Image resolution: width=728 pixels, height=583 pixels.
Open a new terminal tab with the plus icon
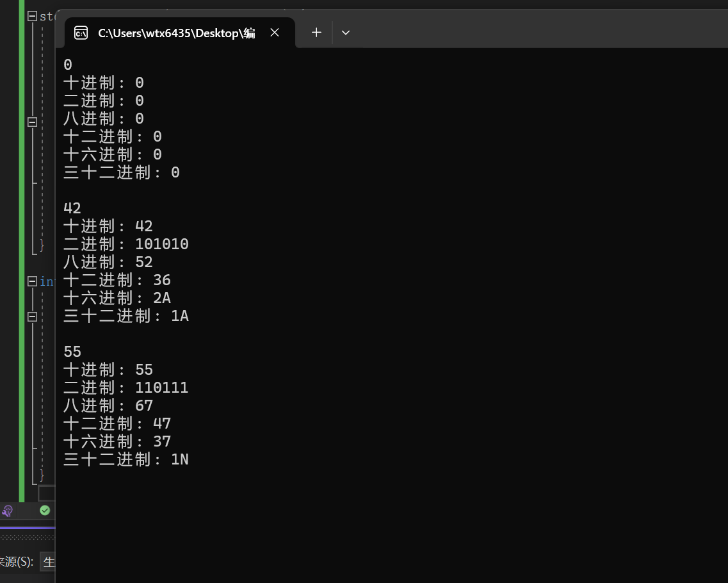[316, 32]
